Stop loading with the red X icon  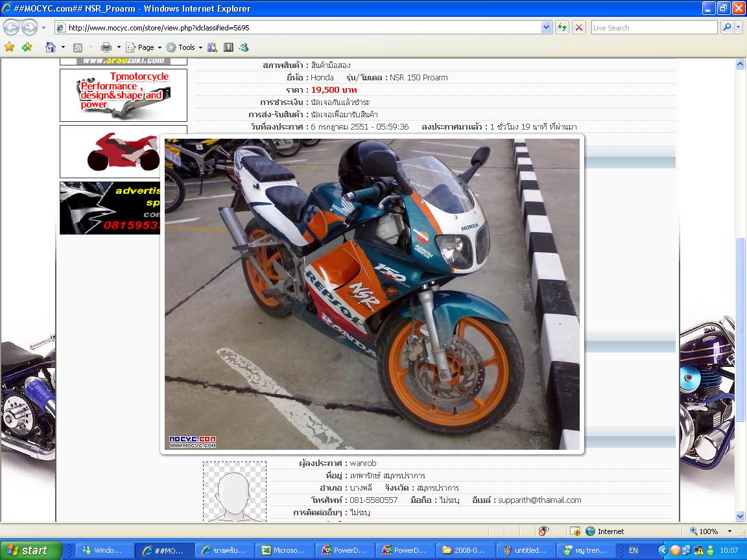click(x=579, y=28)
